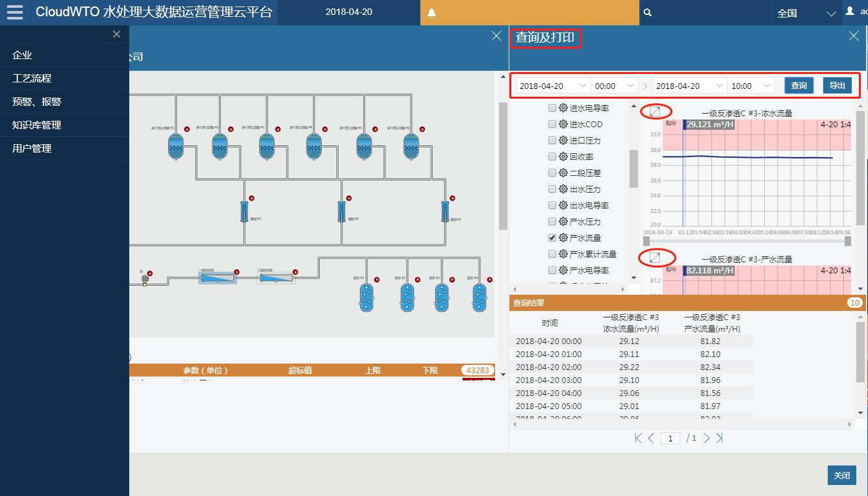The image size is (868, 496).
Task: Open gear settings next to 产水流量
Action: [x=561, y=238]
